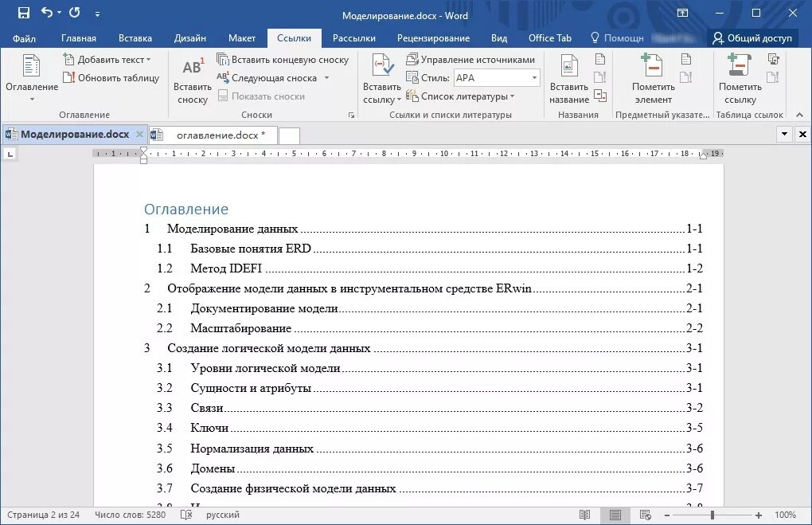Open the Файл tab

coord(24,38)
